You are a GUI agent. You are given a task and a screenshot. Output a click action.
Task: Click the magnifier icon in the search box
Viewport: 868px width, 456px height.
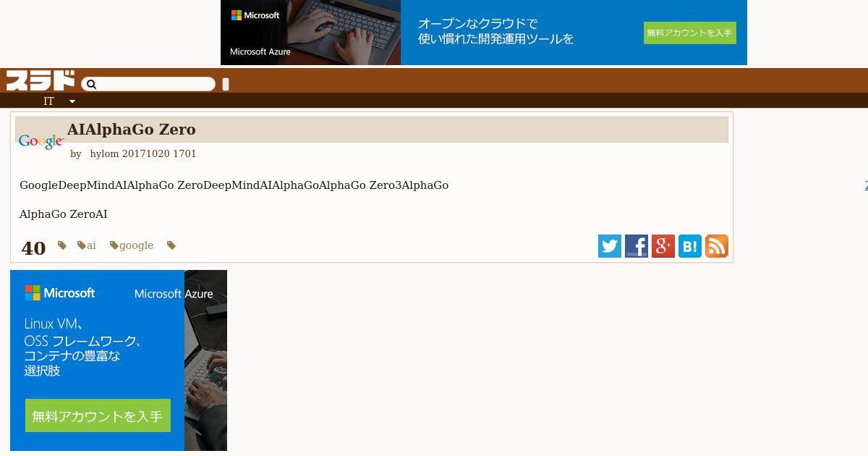click(91, 85)
